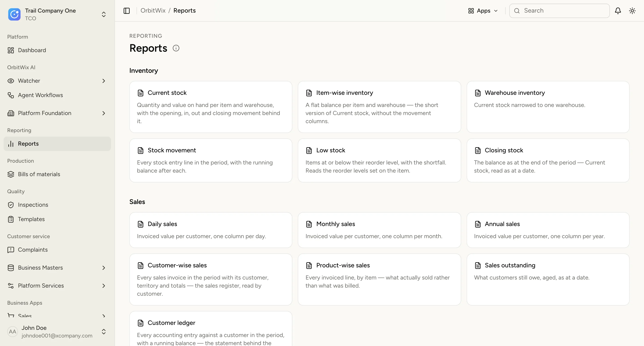Screen dimensions: 644x346
Task: Select Reports in the sidebar
Action: 57,144
